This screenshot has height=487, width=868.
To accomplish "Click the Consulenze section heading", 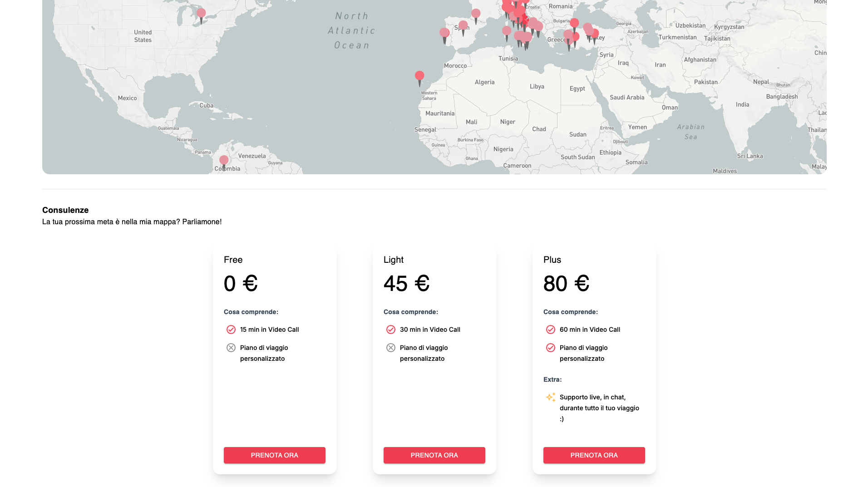I will 65,210.
